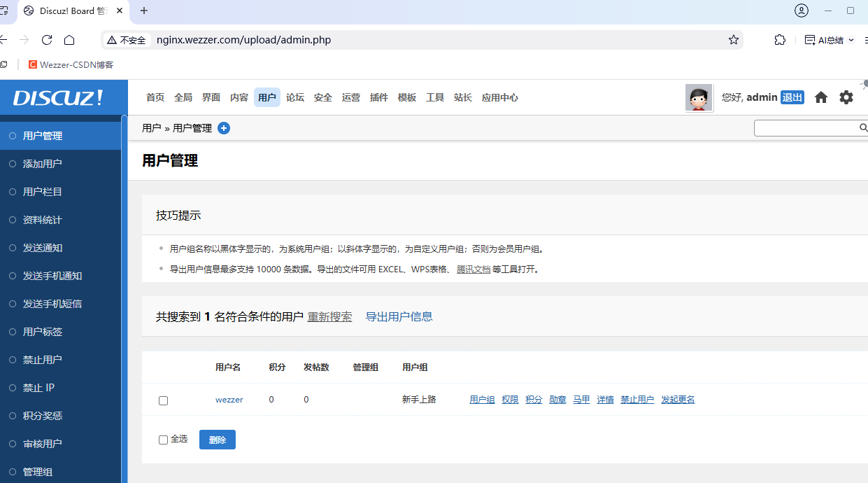Select 用户栏目 in the sidebar
The height and width of the screenshot is (483, 868).
click(60, 192)
